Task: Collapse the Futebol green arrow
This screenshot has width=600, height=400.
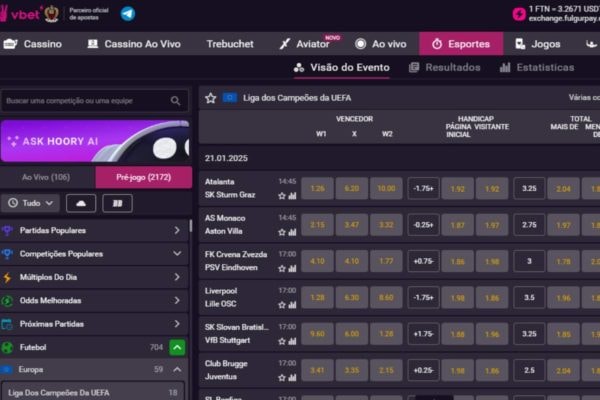Action: [x=177, y=348]
